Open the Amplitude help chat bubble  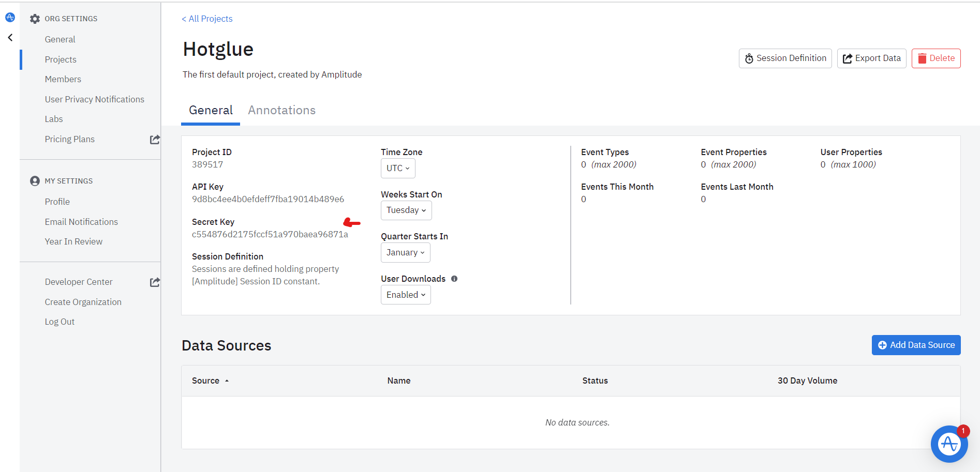point(949,444)
